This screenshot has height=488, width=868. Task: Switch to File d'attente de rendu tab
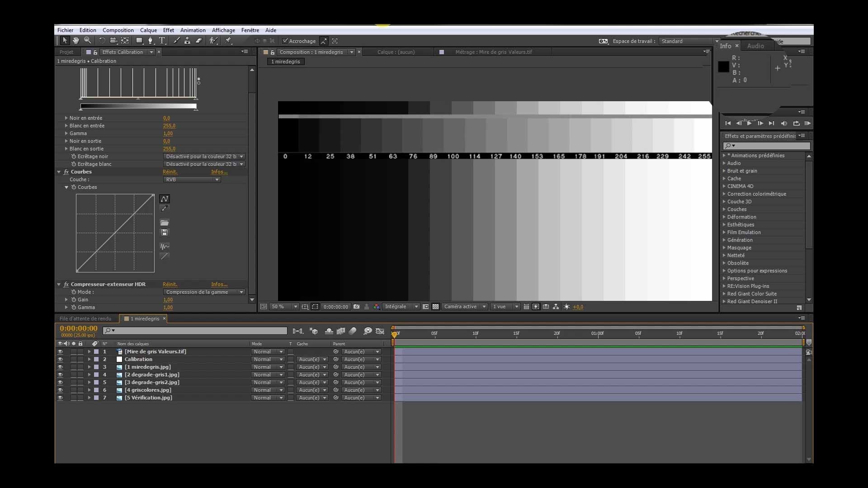[x=85, y=319]
